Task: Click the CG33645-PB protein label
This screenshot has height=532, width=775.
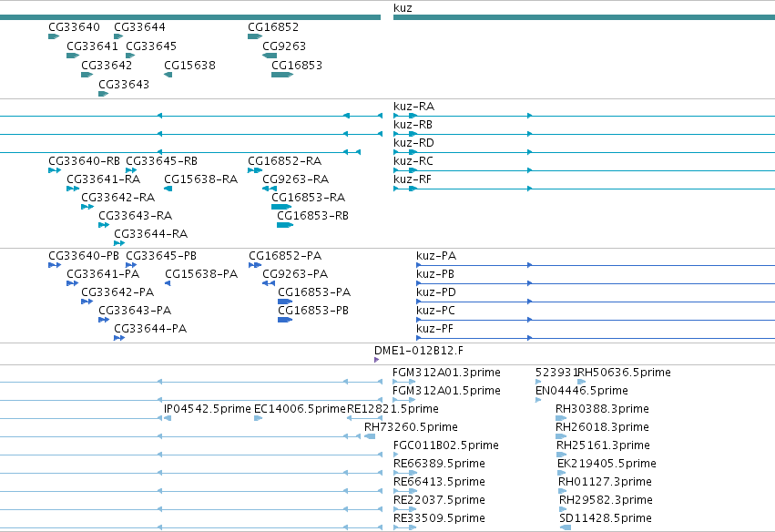Action: coord(161,256)
